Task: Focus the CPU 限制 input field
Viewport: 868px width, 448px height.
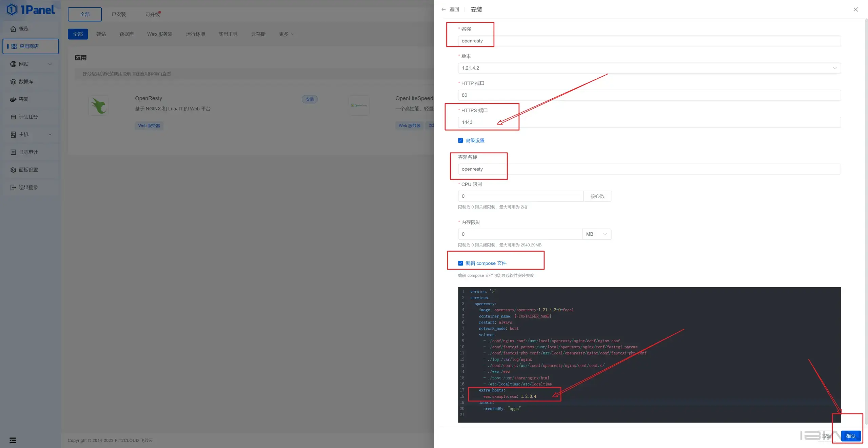Action: pyautogui.click(x=520, y=196)
